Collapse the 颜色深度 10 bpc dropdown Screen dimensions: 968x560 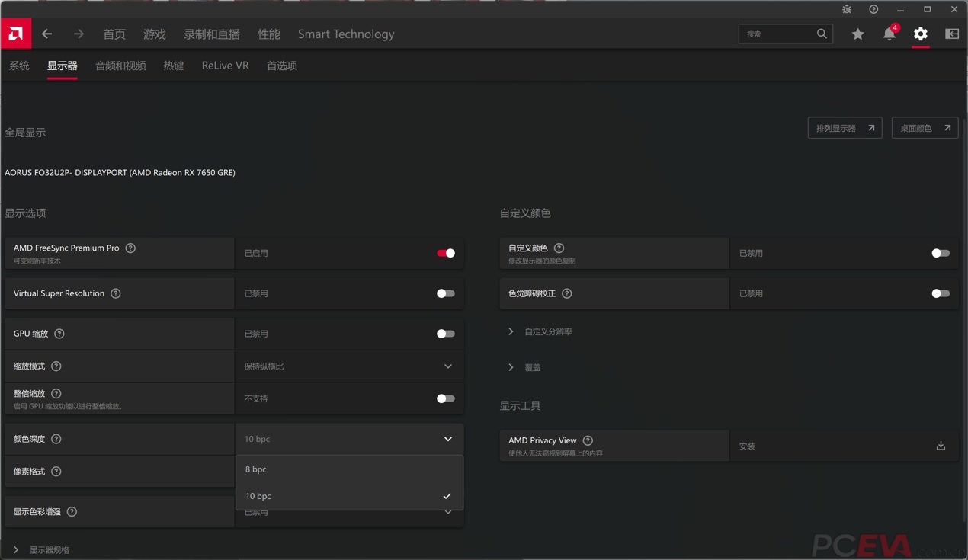349,439
